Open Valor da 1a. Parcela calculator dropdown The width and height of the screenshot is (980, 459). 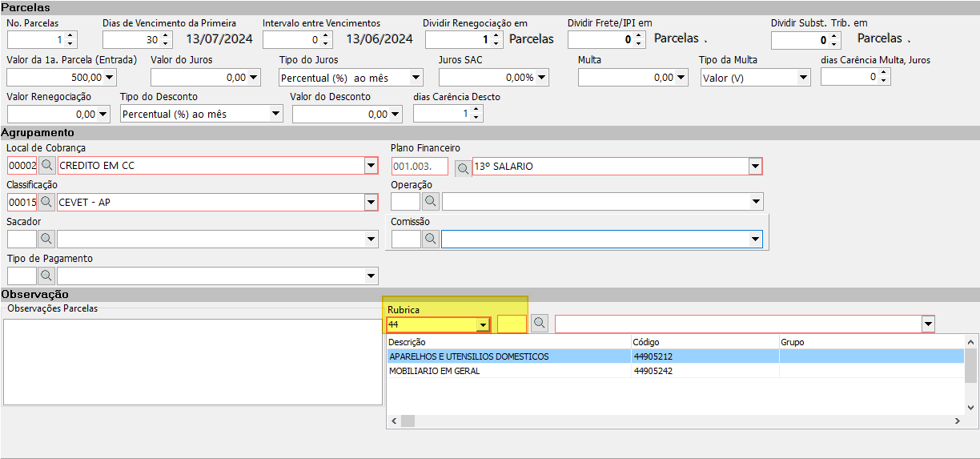[110, 78]
